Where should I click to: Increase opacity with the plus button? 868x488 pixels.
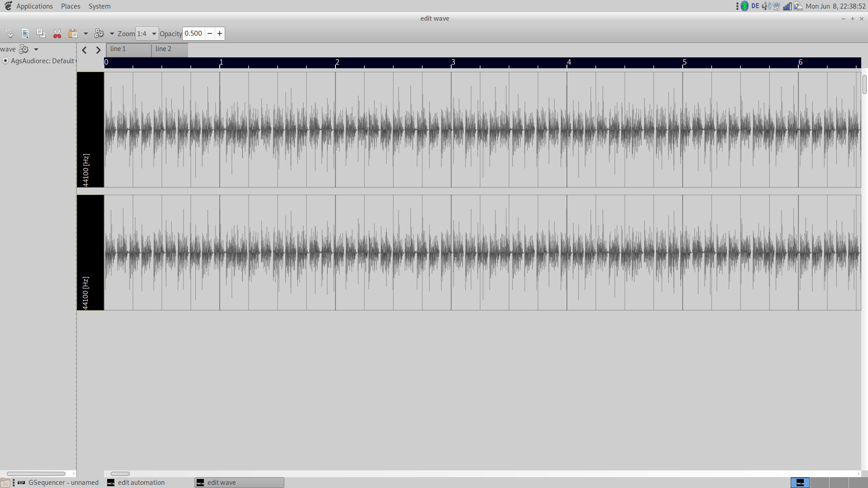pyautogui.click(x=220, y=33)
